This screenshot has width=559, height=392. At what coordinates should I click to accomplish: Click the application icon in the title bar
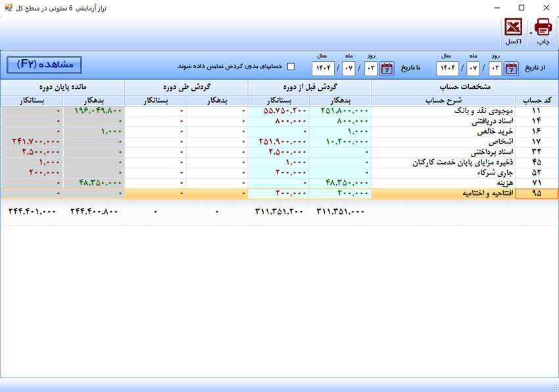[x=8, y=7]
